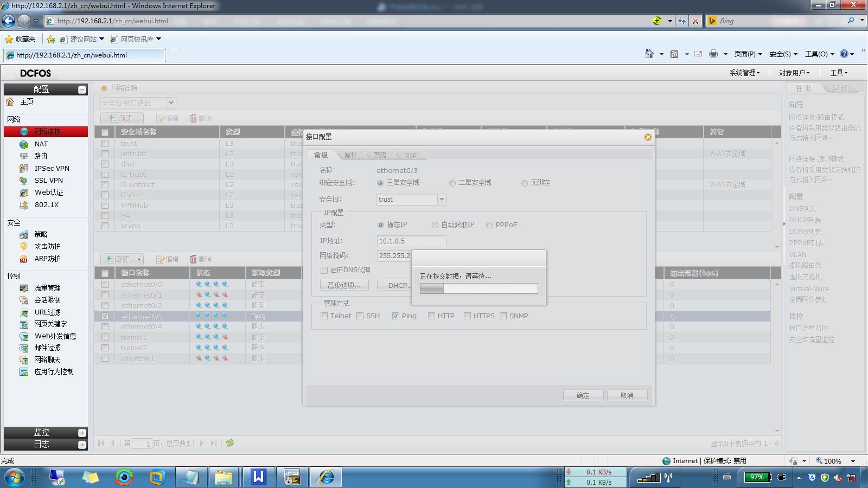The image size is (868, 488).
Task: Expand the 监控 sidebar section
Action: 82,433
